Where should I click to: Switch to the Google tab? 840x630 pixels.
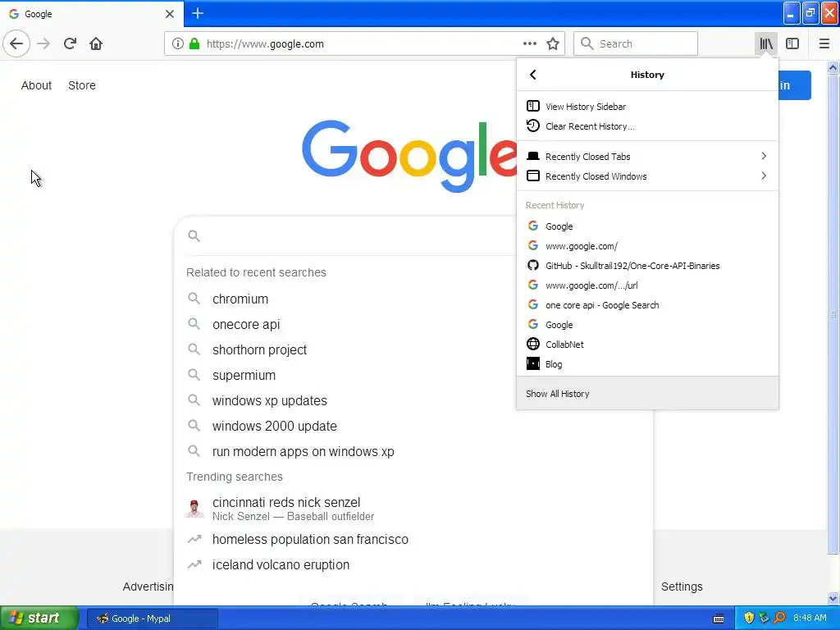[92, 14]
